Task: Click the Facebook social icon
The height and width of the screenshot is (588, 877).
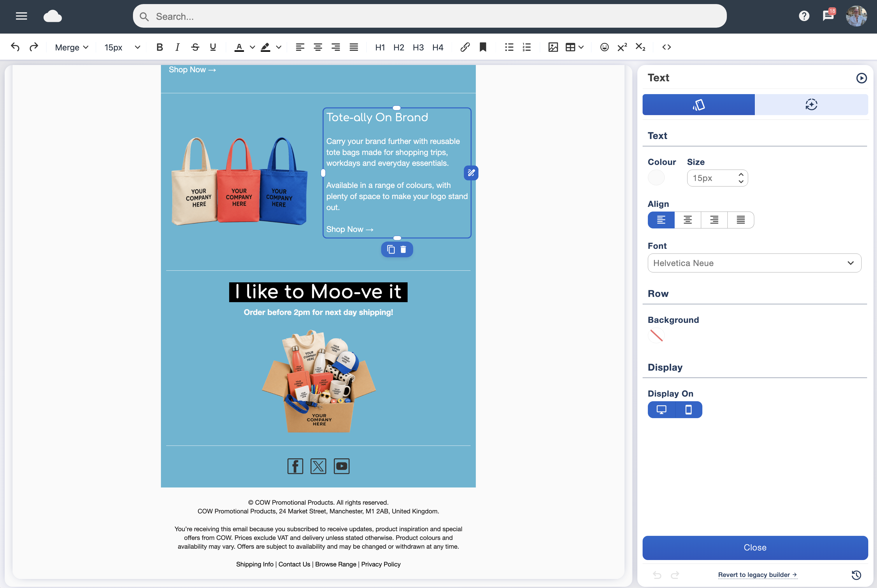Action: tap(295, 466)
